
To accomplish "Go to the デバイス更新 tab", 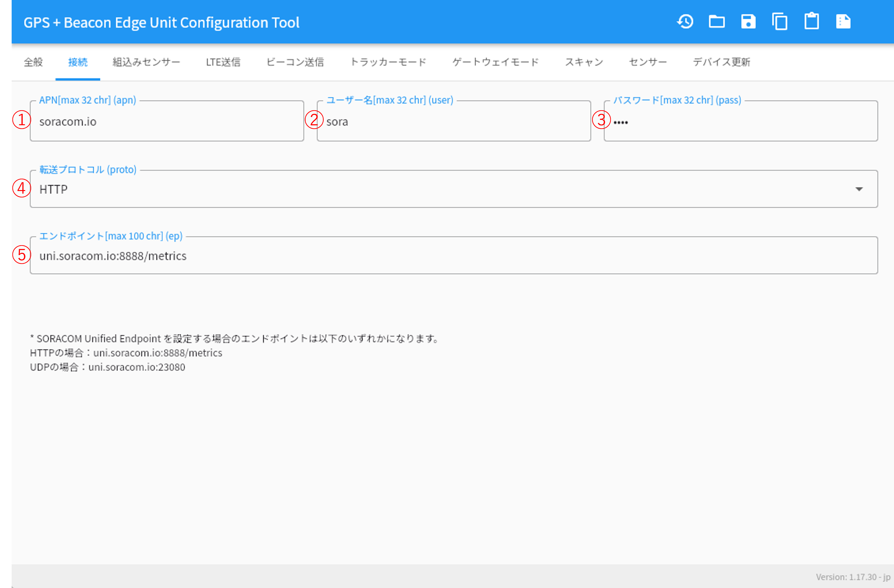I will (722, 62).
